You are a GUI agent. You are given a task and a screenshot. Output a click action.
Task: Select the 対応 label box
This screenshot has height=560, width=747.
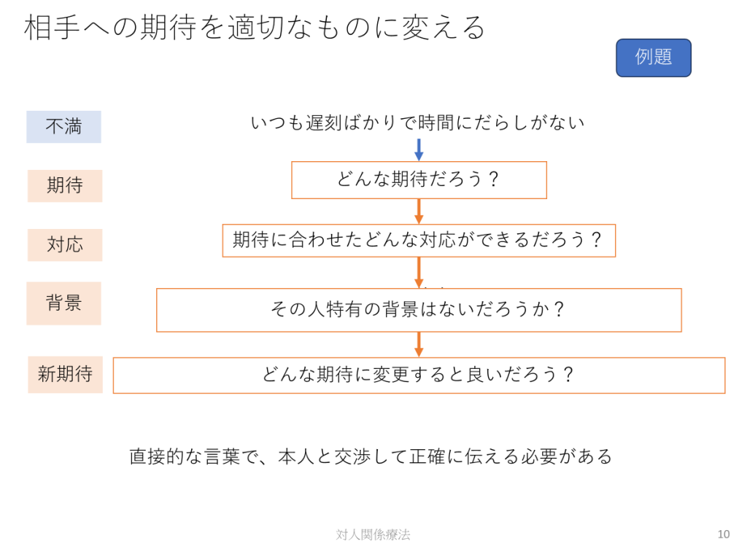[x=65, y=245]
